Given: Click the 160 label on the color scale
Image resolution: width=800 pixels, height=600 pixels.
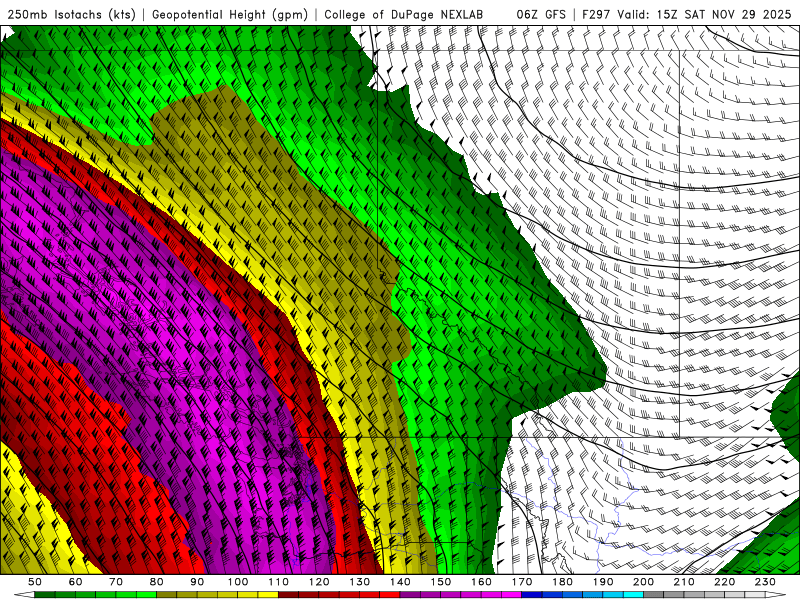Looking at the screenshot, I should coord(481,582).
